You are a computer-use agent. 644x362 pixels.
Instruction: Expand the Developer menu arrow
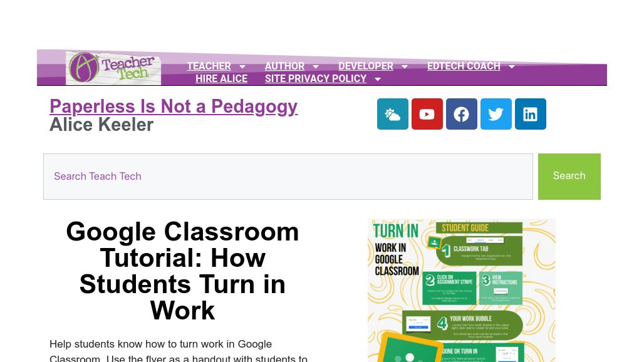(x=405, y=66)
